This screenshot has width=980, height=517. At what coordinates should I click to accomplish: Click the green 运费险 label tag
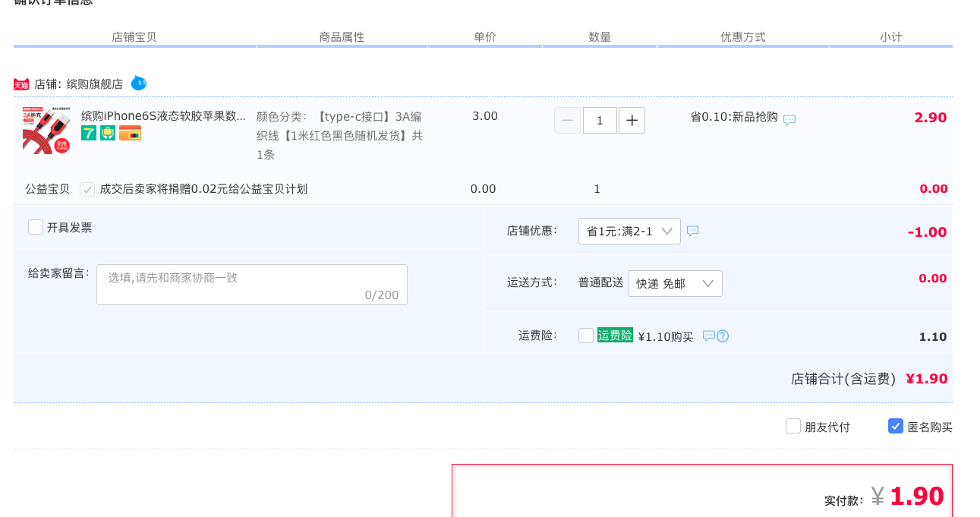pyautogui.click(x=615, y=335)
